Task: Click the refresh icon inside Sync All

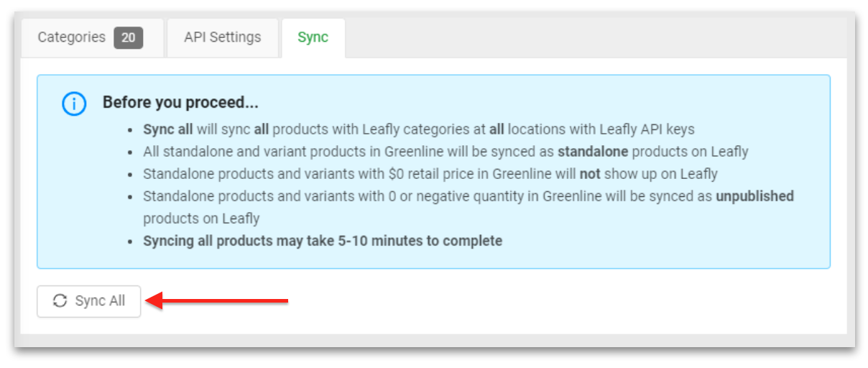Action: click(x=60, y=301)
